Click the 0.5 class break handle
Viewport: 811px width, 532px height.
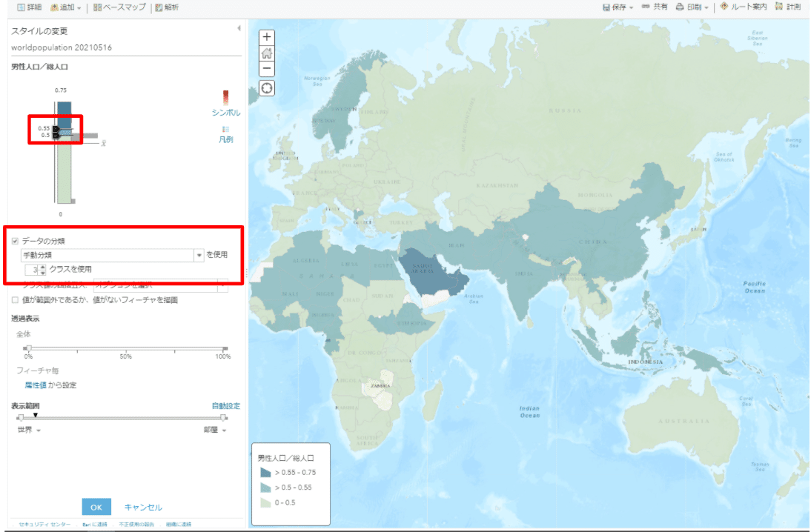coord(56,136)
